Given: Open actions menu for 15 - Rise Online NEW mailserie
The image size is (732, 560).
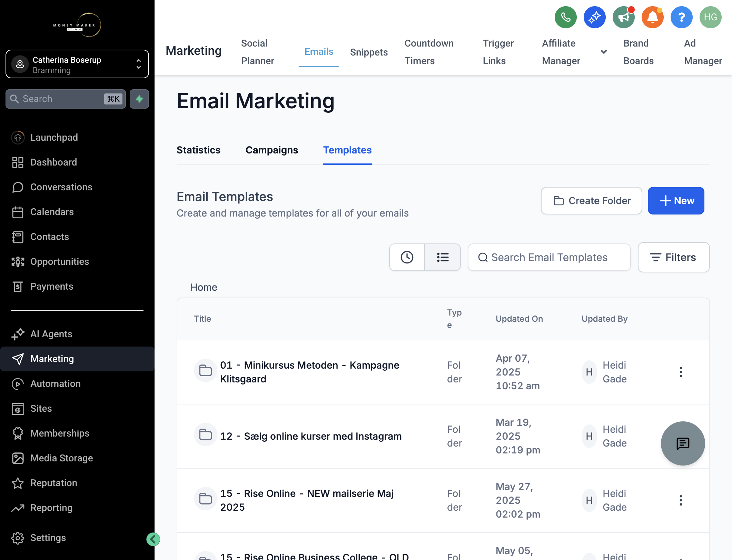Looking at the screenshot, I should [x=681, y=500].
